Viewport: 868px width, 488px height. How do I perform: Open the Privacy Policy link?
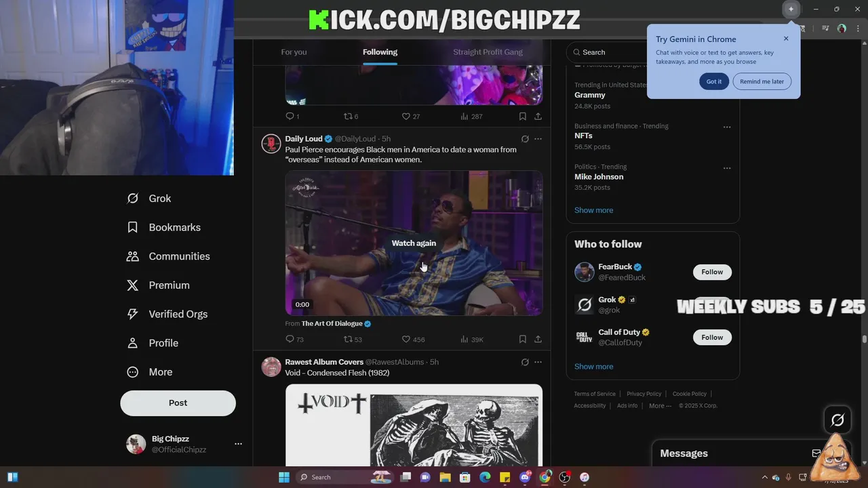(644, 394)
